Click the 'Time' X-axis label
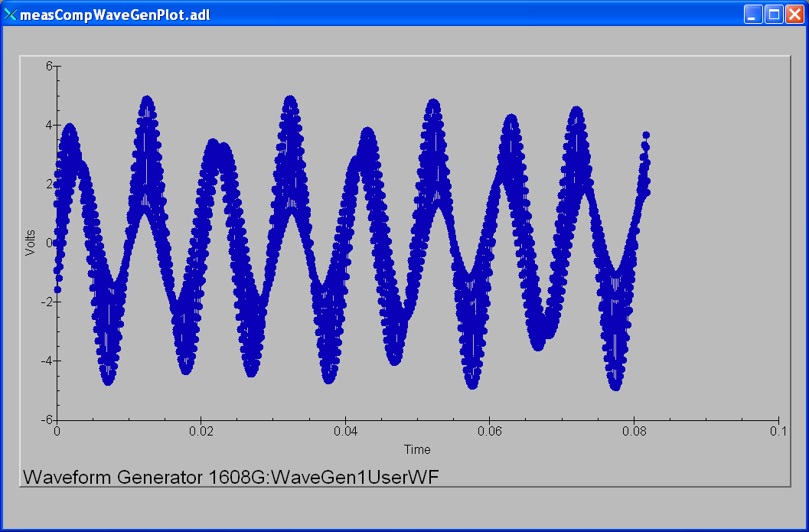This screenshot has width=809, height=532. click(x=417, y=449)
